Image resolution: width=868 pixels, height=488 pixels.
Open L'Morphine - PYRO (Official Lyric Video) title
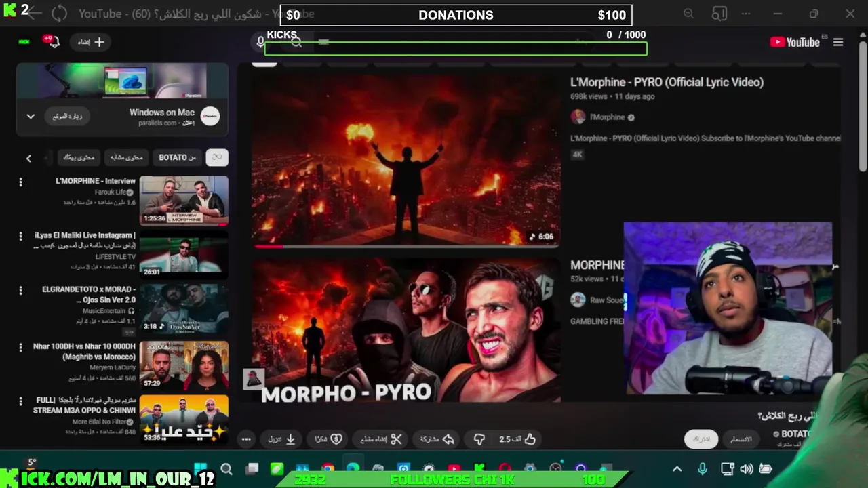coord(667,82)
